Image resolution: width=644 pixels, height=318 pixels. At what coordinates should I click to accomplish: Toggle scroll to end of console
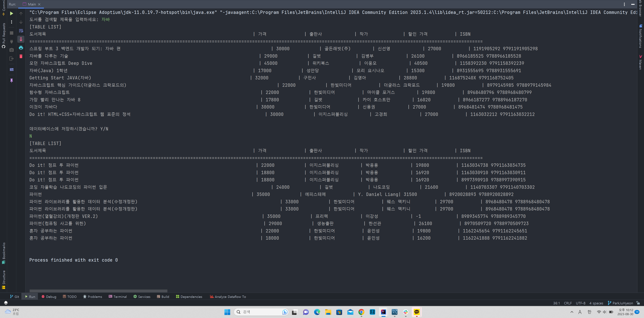point(21,39)
